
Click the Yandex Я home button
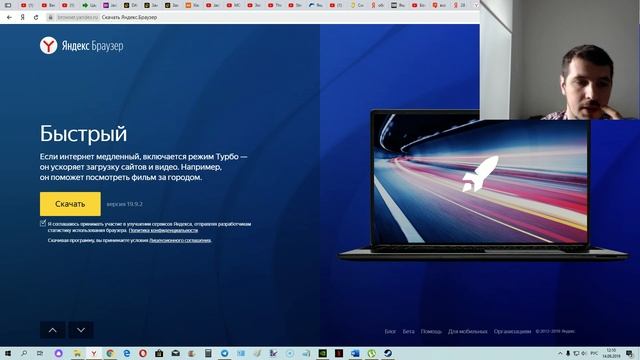pyautogui.click(x=22, y=18)
